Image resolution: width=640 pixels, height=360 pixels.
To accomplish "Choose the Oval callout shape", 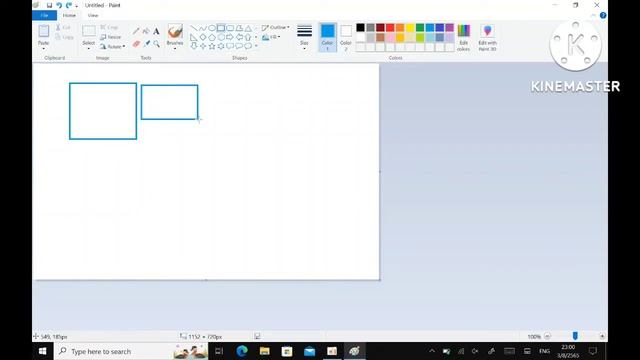I will (x=239, y=46).
